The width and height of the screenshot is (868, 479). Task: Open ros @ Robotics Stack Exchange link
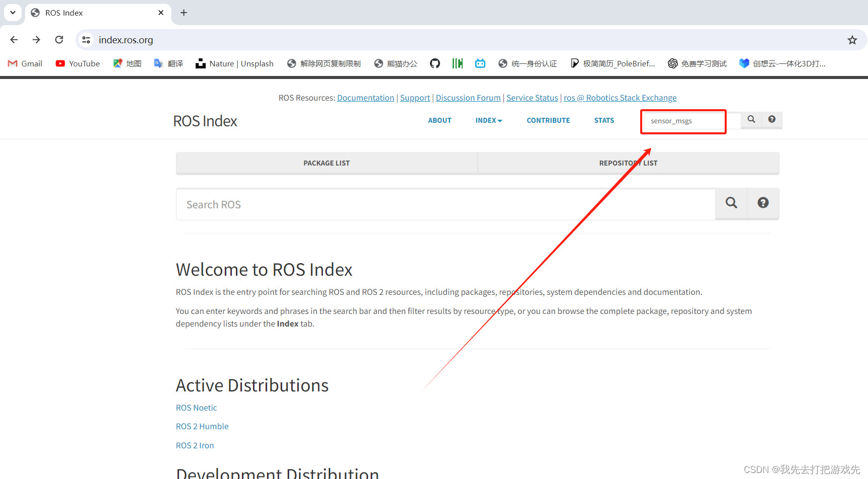coord(620,98)
